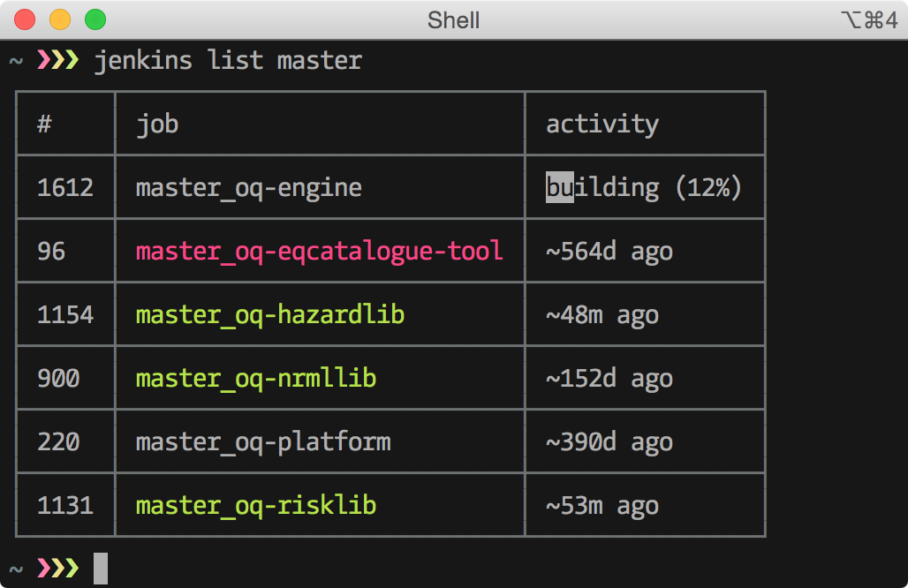Click the red close window button
This screenshot has height=588, width=908.
coord(25,19)
